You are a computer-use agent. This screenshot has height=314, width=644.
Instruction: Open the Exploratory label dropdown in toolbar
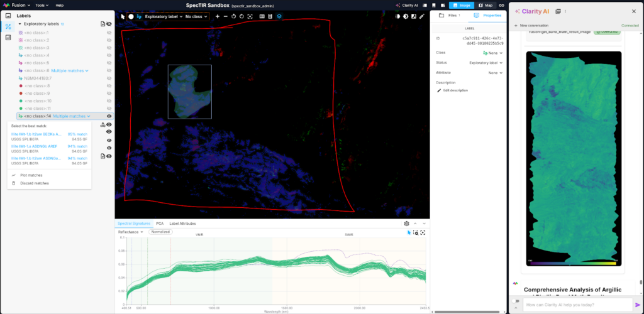click(x=163, y=16)
